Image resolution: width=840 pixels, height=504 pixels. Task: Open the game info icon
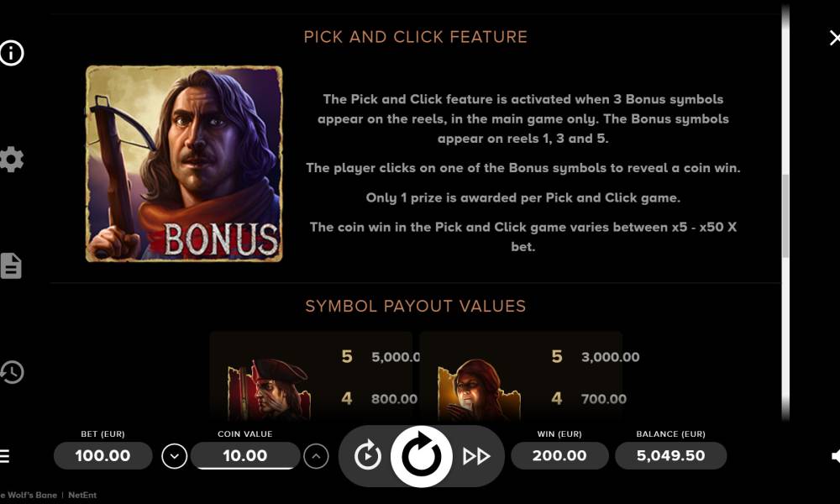click(x=12, y=53)
